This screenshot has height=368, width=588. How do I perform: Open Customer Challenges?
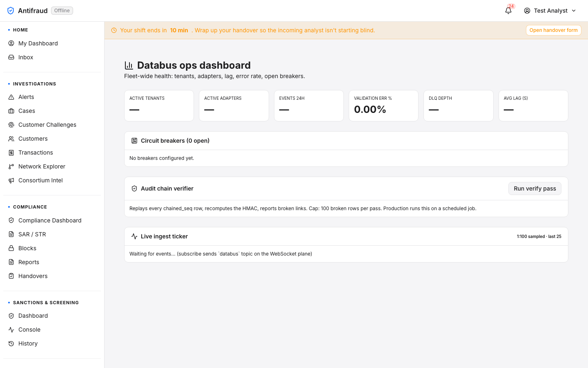tap(52, 125)
